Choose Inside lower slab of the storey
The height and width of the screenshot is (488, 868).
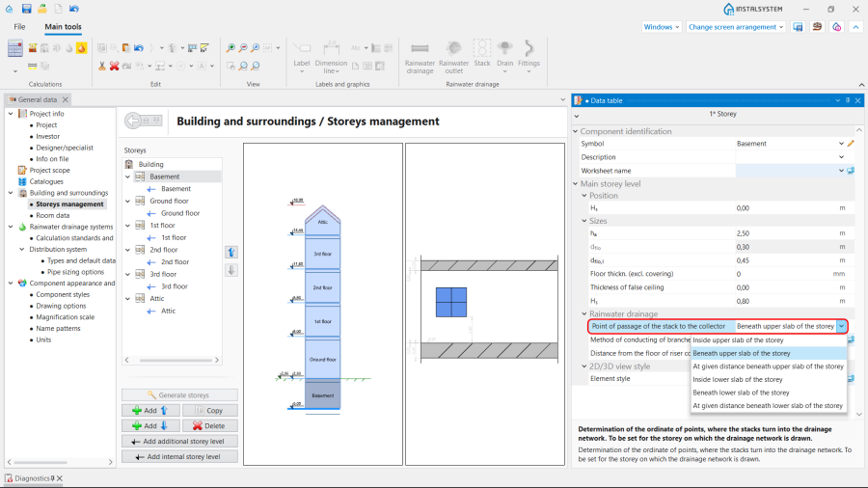click(769, 380)
